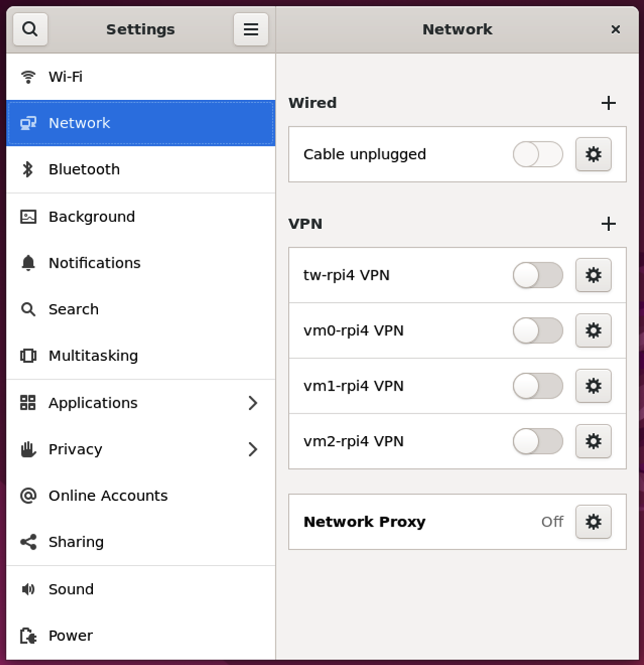Open gear settings for Cable unplugged connection
Viewport: 644px width, 665px height.
pos(593,154)
